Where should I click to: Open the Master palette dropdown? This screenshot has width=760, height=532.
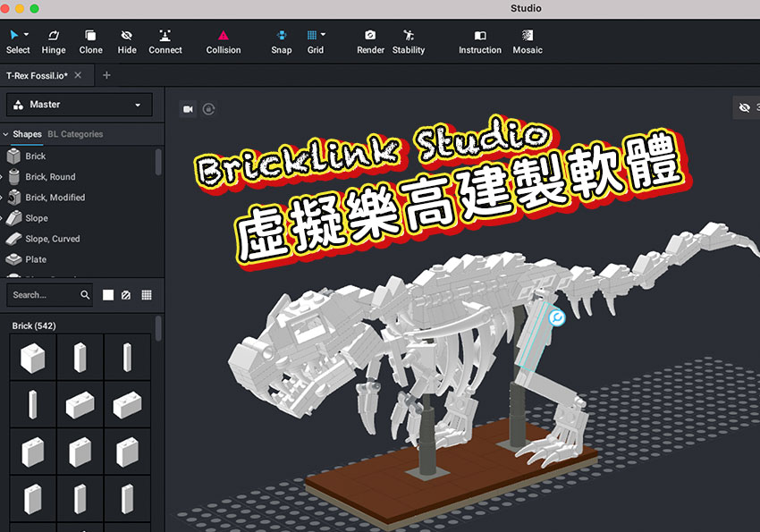click(79, 105)
